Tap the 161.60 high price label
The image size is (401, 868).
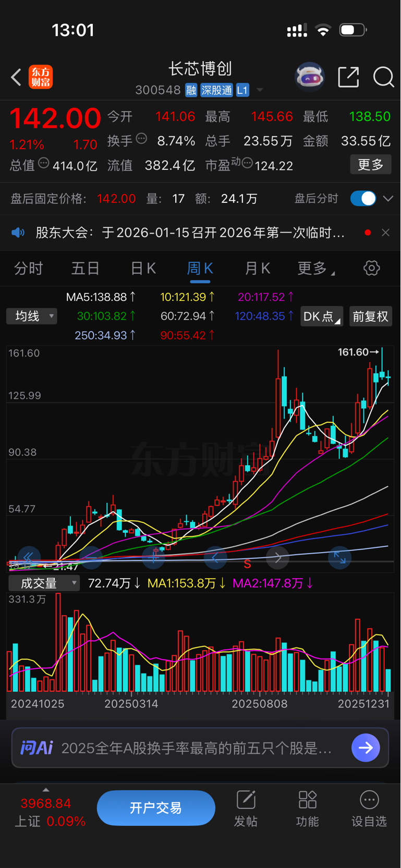click(359, 352)
